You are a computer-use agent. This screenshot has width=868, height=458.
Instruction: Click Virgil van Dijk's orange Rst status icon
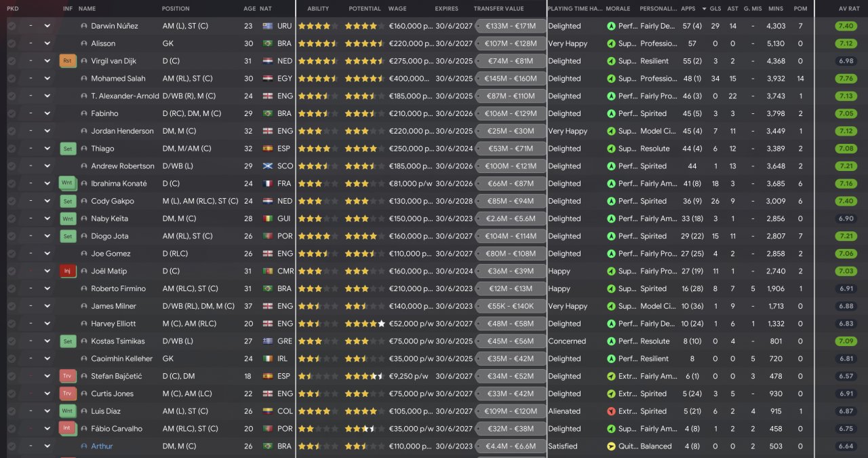[68, 61]
